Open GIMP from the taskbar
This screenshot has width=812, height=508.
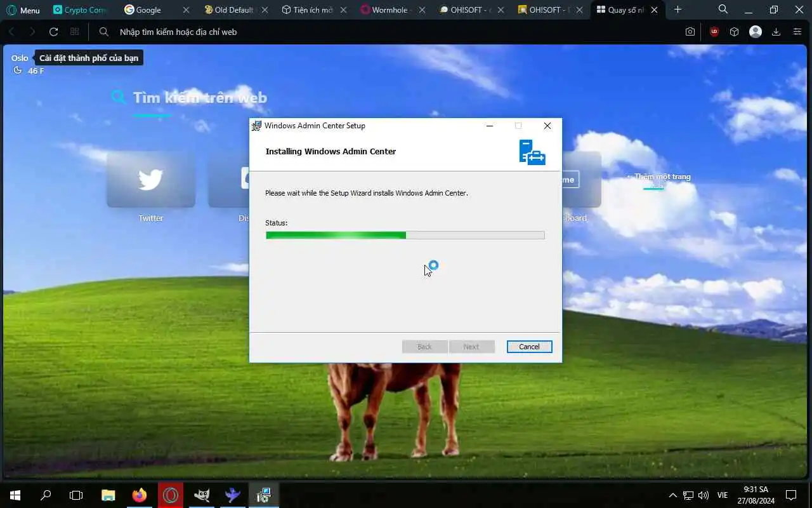click(x=202, y=495)
